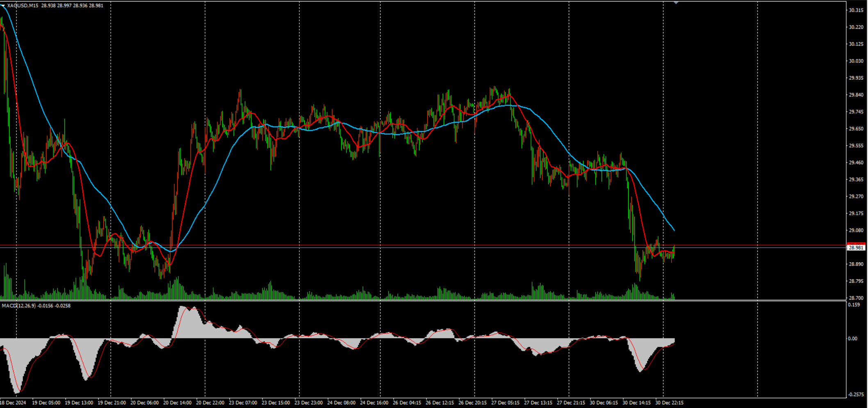Click the 18 Dec 2024 time label
The image size is (868, 408).
click(13, 403)
